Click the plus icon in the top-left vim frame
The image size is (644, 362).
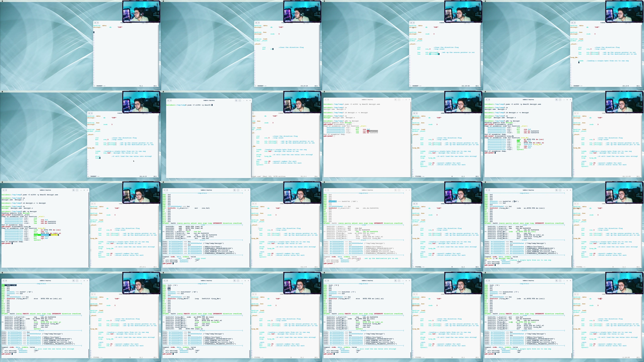[x=95, y=23]
